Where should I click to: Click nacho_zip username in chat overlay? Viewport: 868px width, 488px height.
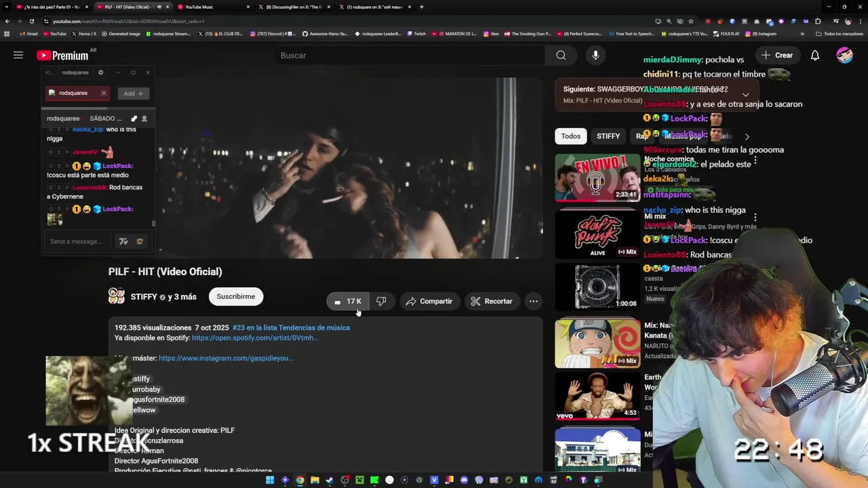click(x=88, y=129)
